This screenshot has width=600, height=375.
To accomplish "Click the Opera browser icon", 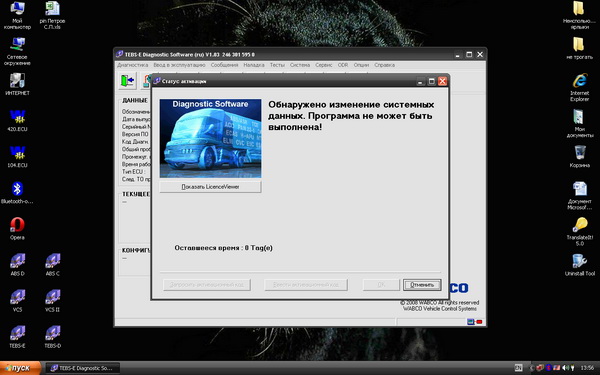I will point(17,228).
